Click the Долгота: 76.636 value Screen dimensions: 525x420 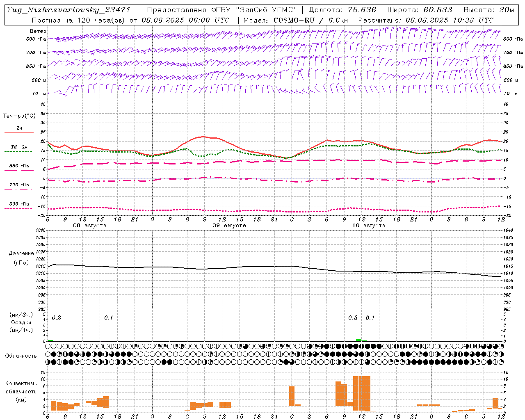(x=342, y=10)
